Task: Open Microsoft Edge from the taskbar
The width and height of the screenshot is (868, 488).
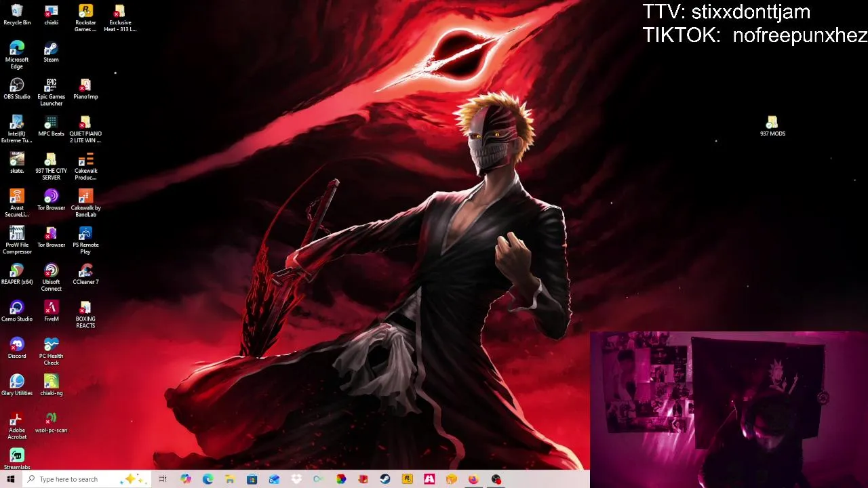Action: (x=208, y=479)
